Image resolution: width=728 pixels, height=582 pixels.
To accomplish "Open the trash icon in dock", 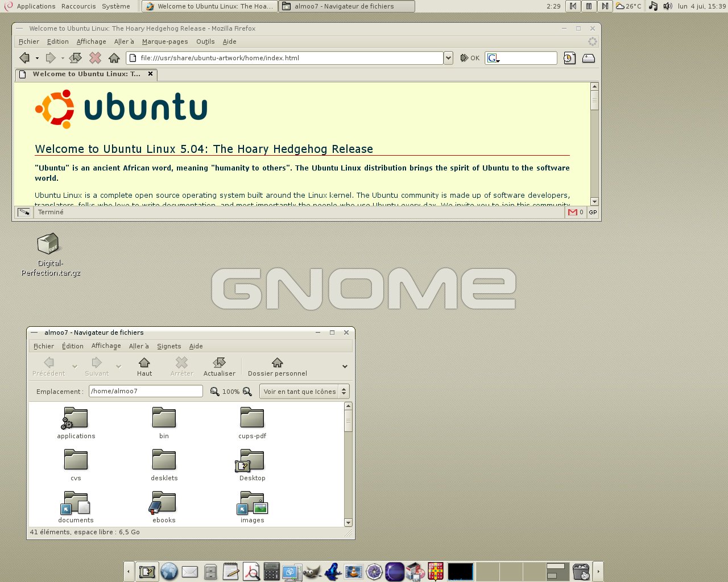I will (581, 571).
